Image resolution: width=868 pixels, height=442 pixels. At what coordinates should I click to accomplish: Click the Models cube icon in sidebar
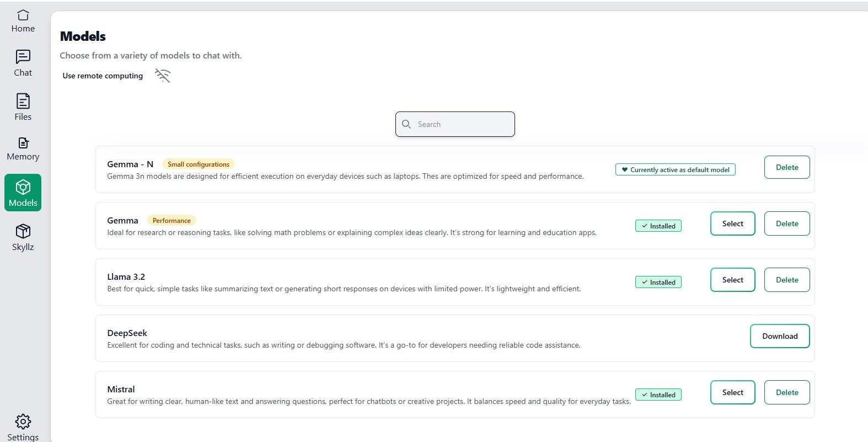coord(23,187)
